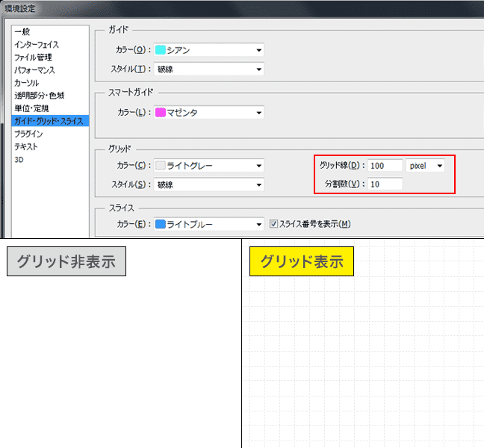Click the グリッド線 value field
Viewport: 484px width, 448px height.
click(385, 165)
